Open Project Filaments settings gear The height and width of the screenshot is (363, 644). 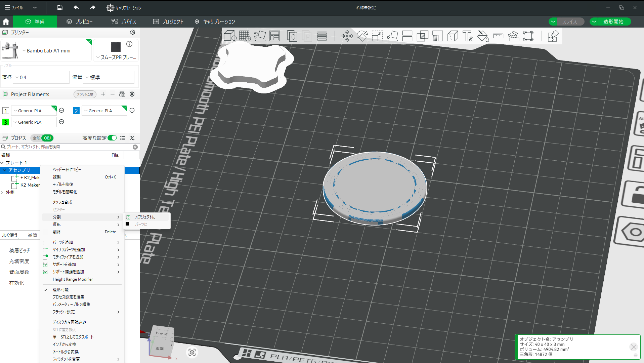132,94
